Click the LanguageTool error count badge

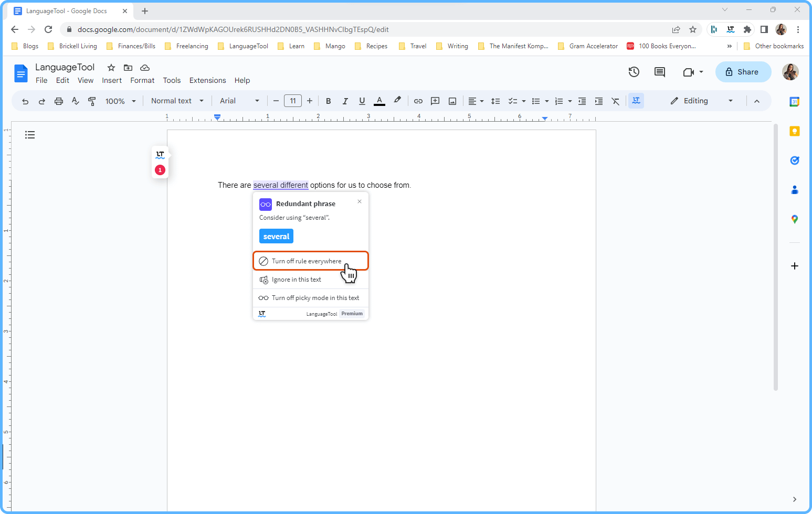click(160, 170)
